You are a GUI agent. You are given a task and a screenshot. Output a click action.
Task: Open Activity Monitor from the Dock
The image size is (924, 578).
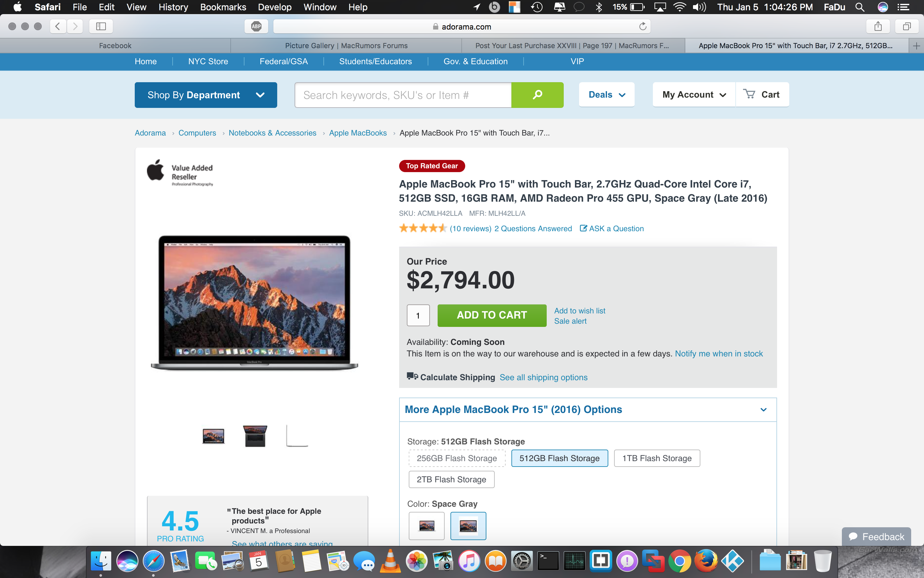[574, 561]
